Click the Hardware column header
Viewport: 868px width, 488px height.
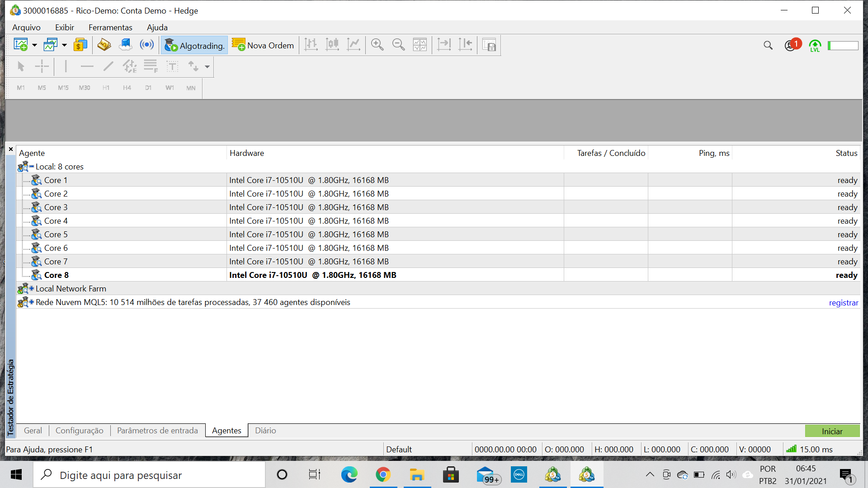395,153
